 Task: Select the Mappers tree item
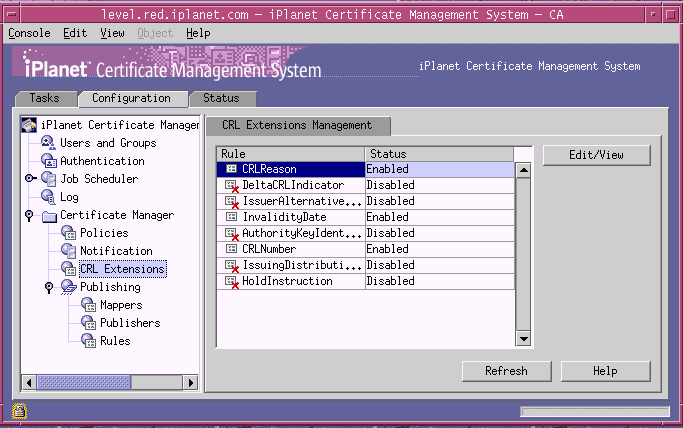click(x=121, y=305)
